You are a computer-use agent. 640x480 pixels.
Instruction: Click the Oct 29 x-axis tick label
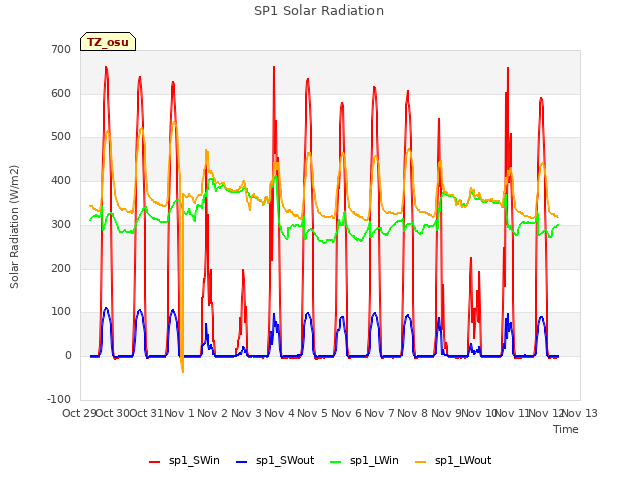[x=80, y=413]
